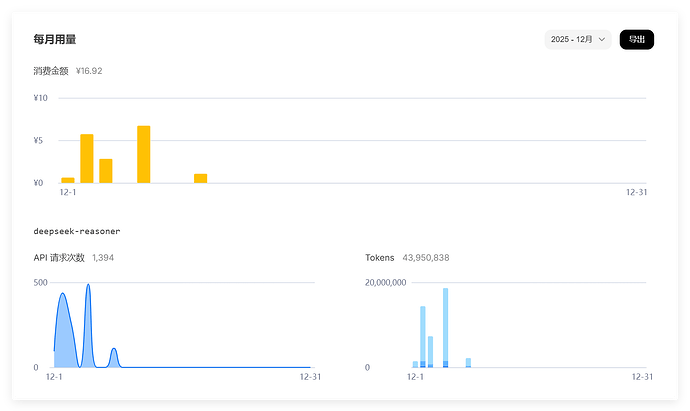The width and height of the screenshot is (690, 411).
Task: Click the deepseek-reasoner model label
Action: click(77, 231)
